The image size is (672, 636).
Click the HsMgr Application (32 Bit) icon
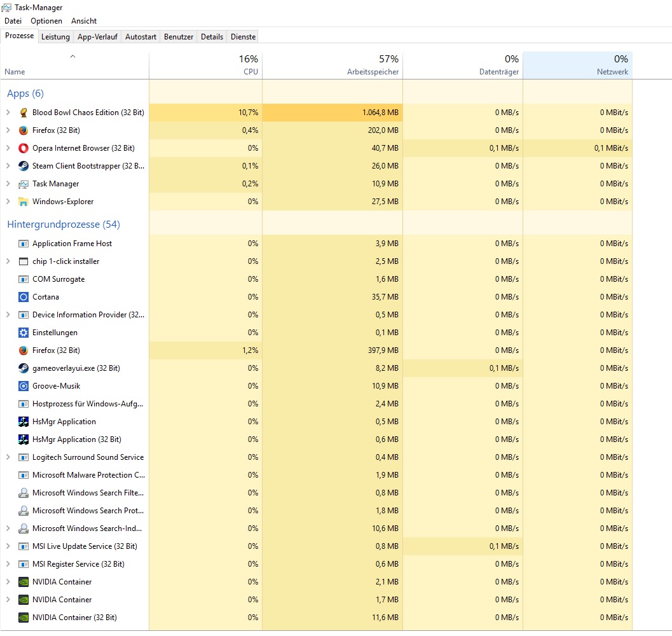[24, 439]
